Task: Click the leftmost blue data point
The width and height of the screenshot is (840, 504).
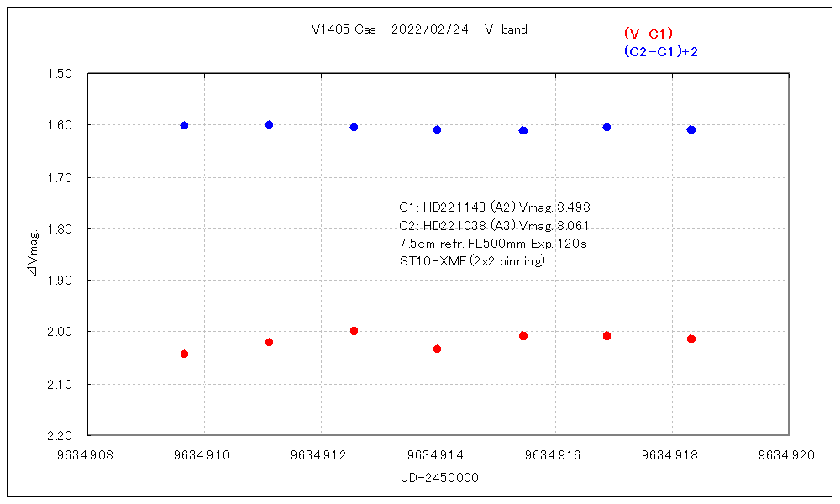Action: 184,125
